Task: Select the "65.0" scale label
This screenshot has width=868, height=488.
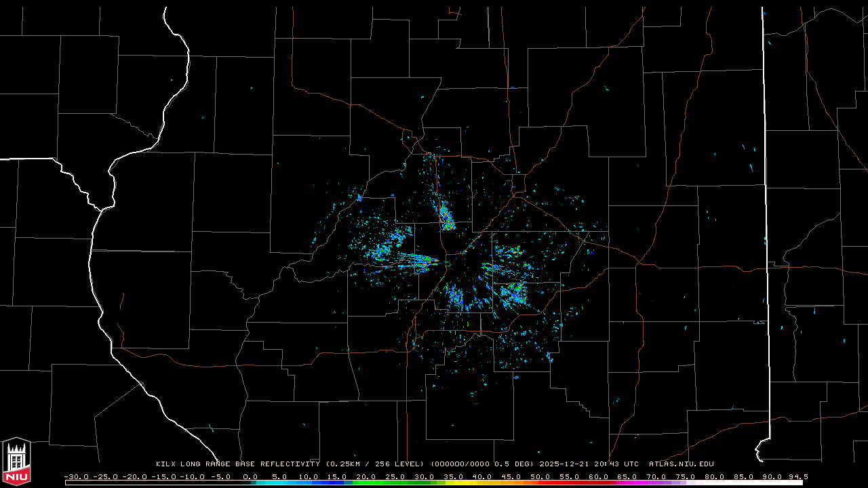Action: click(x=627, y=476)
